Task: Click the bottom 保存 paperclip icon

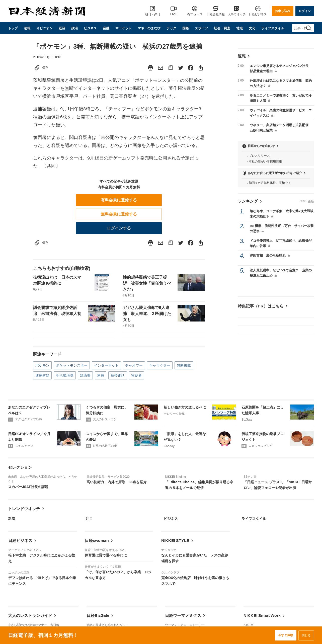Action: pyautogui.click(x=37, y=243)
